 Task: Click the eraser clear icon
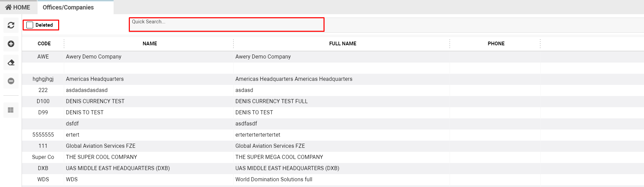click(11, 63)
